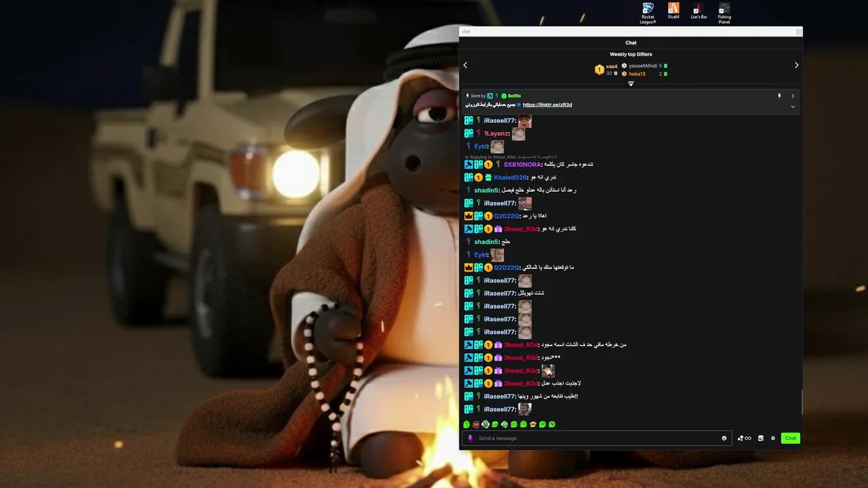
Task: Open Liar's Bar desktop shortcut
Action: tap(699, 11)
